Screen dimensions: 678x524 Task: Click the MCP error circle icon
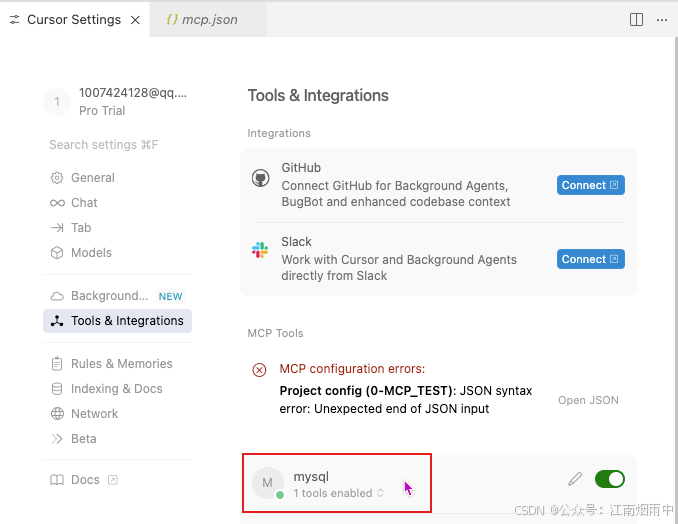(x=259, y=370)
